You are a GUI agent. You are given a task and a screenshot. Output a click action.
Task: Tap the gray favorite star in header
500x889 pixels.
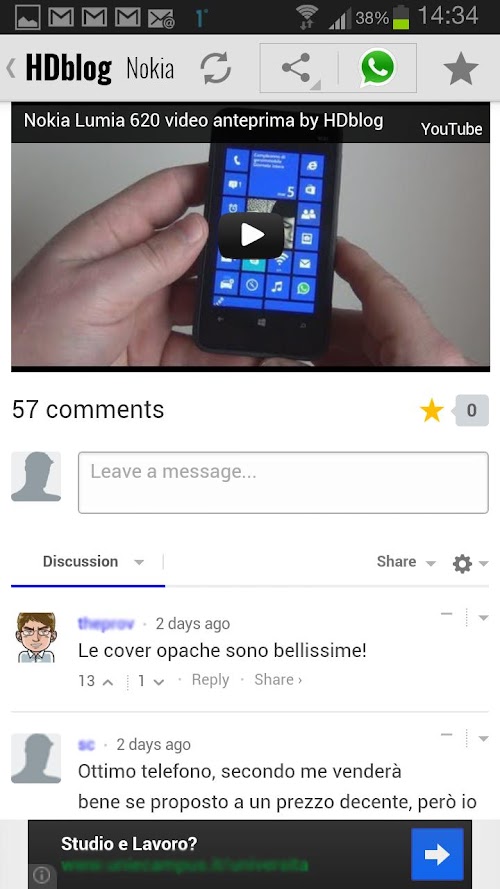point(461,69)
